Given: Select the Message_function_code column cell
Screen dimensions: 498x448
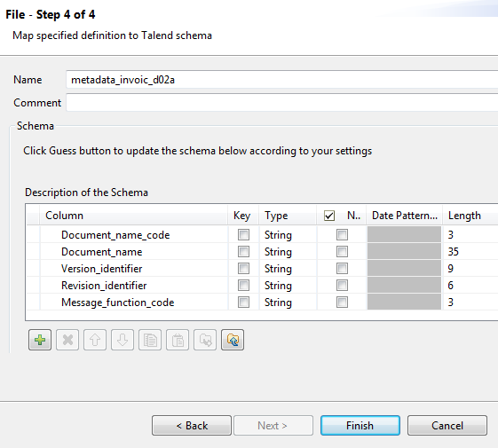Looking at the screenshot, I should coord(134,303).
